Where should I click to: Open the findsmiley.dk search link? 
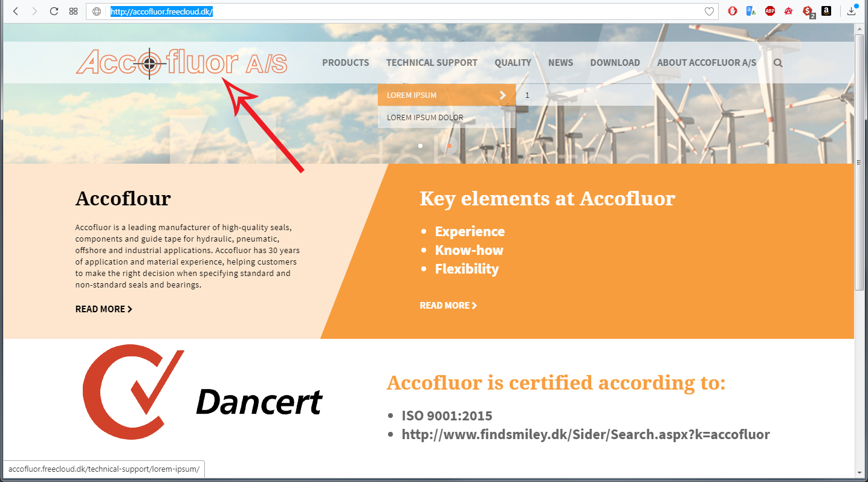click(x=586, y=434)
